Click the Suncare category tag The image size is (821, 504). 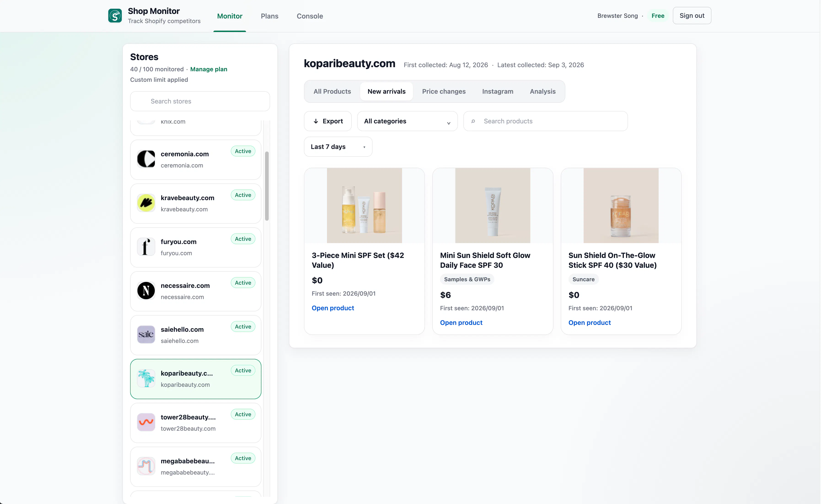coord(583,279)
